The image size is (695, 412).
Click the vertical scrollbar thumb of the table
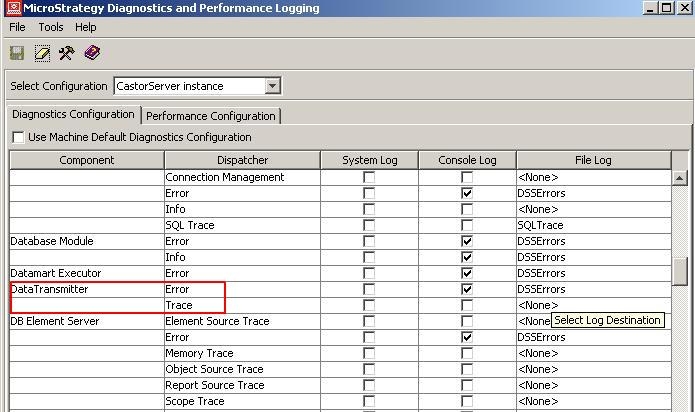pos(679,271)
